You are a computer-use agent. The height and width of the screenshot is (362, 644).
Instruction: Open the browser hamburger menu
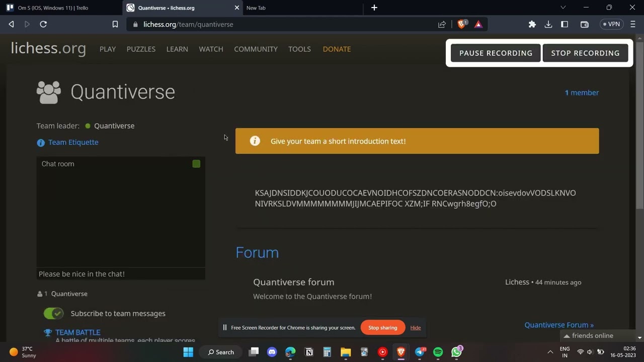[x=633, y=24]
